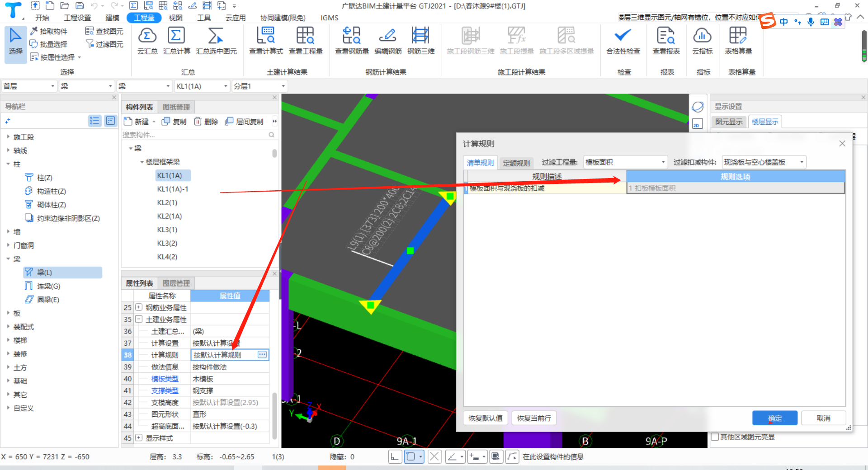Click 查找图元 find element tool
Screen dimensions: 868x470
[104, 31]
